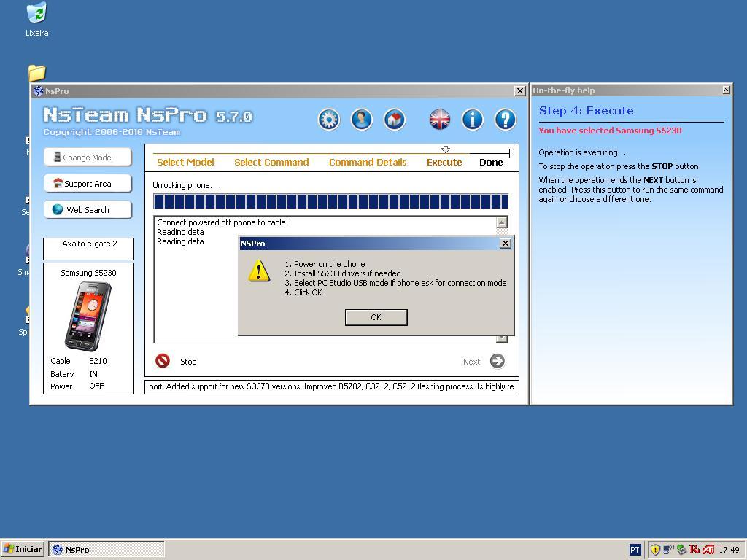Click the network computers tray icon
This screenshot has height=560, width=747.
click(x=668, y=550)
